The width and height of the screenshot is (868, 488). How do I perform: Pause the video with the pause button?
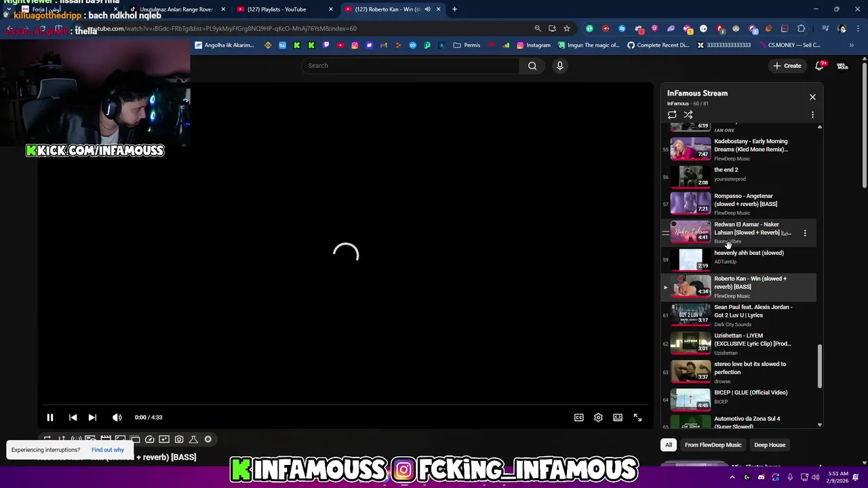[50, 418]
